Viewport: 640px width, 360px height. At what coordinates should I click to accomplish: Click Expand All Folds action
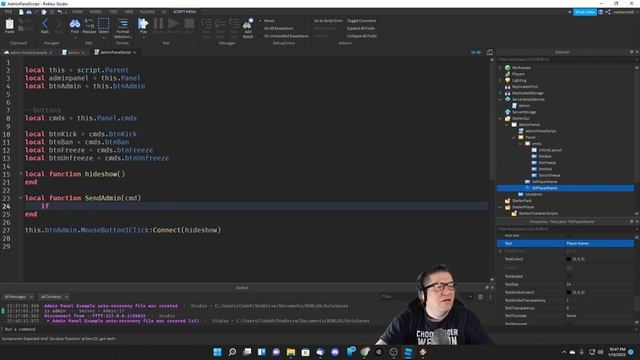[x=361, y=28]
